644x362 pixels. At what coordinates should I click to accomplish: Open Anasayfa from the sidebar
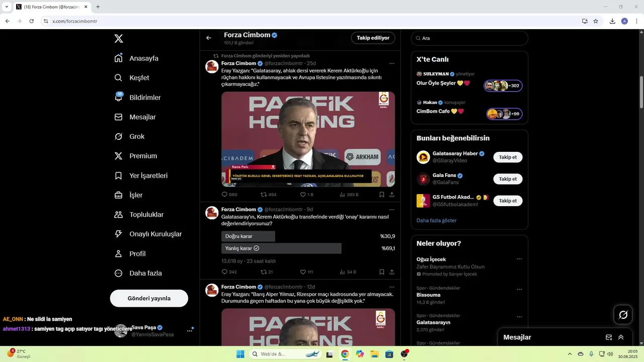coord(136,58)
